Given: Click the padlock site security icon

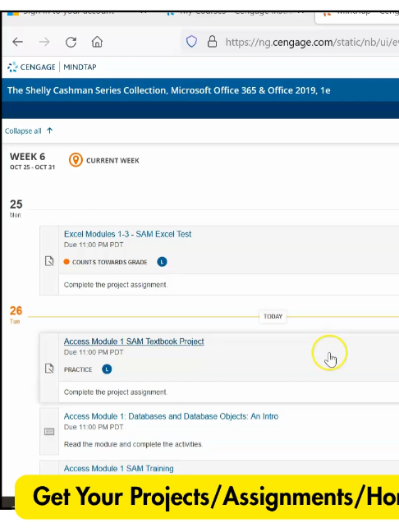Looking at the screenshot, I should [x=212, y=42].
